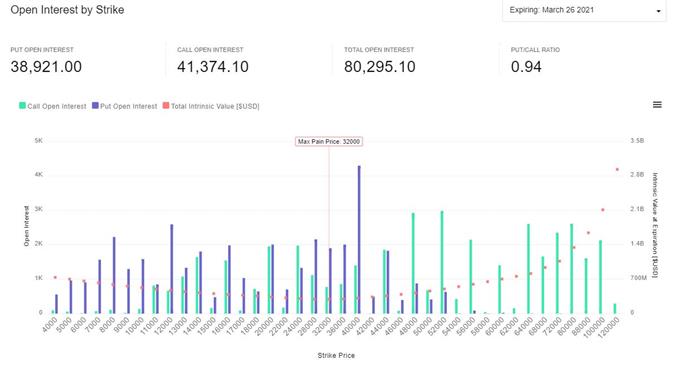The width and height of the screenshot is (679, 366).
Task: Click the Max Pain Price 32000 label
Action: click(329, 142)
